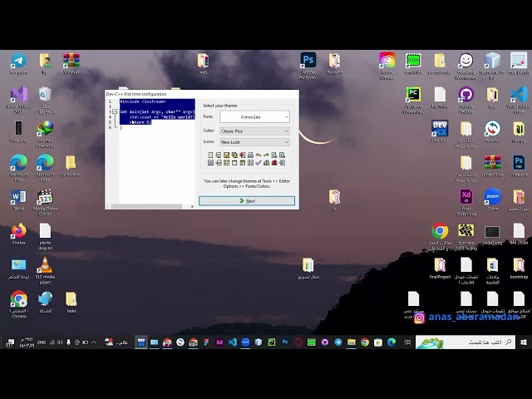Open the PyCharm desktop shortcut
The width and height of the screenshot is (532, 399).
[413, 96]
